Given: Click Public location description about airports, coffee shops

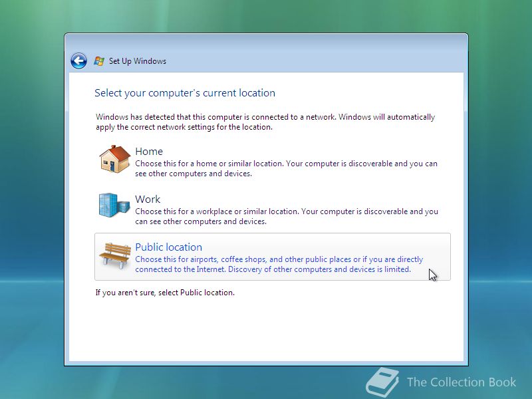Looking at the screenshot, I should [x=279, y=264].
